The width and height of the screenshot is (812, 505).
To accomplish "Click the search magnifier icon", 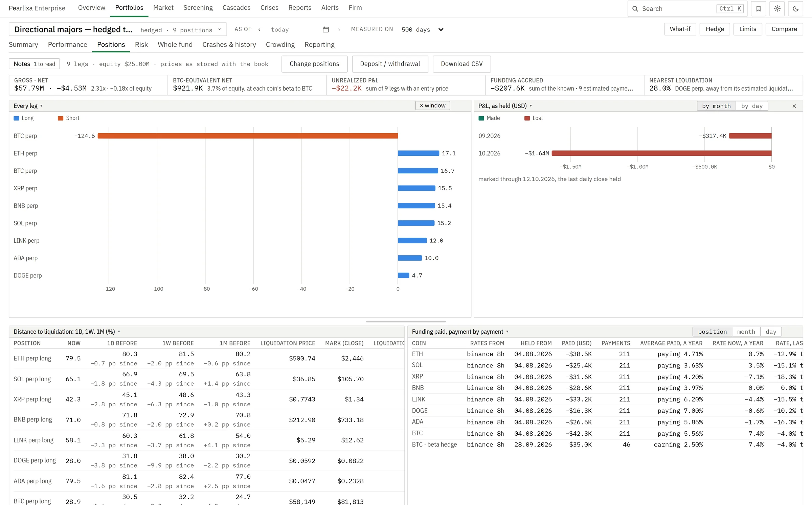I will [x=635, y=9].
